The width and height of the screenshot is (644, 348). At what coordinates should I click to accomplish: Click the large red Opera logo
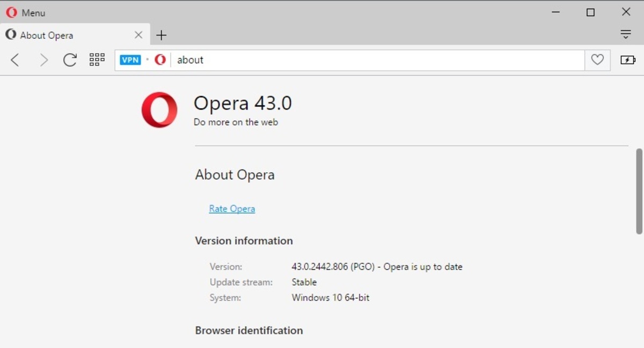pos(159,110)
